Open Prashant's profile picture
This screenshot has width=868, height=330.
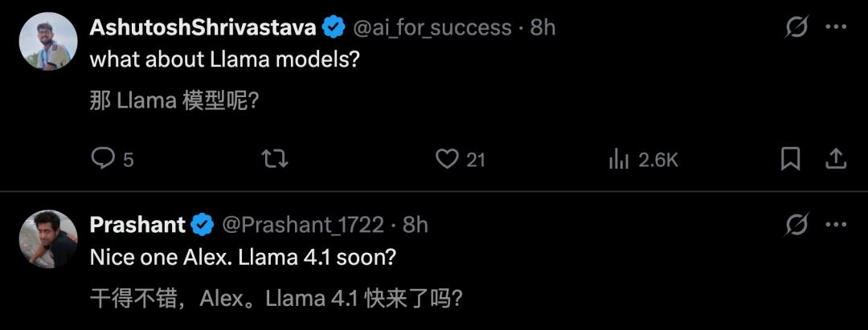pos(47,239)
